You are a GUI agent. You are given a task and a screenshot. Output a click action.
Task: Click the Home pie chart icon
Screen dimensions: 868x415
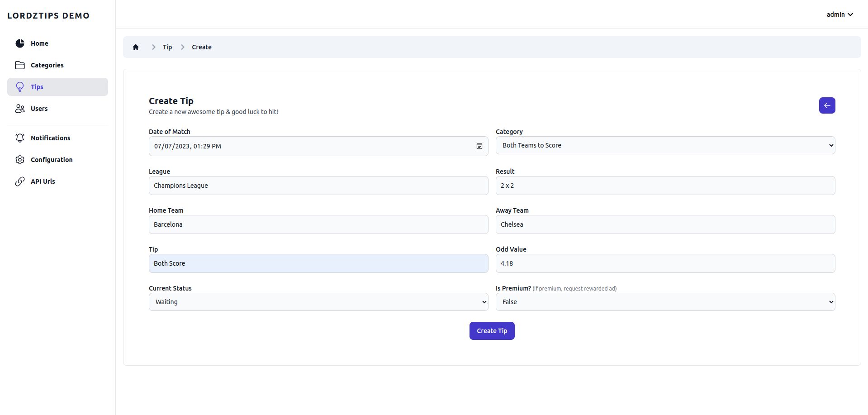(x=20, y=43)
